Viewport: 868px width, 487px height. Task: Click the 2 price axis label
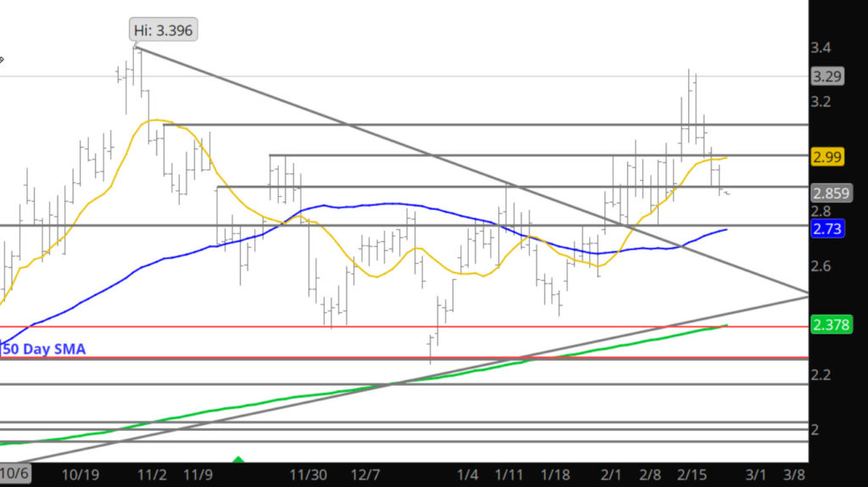(815, 429)
